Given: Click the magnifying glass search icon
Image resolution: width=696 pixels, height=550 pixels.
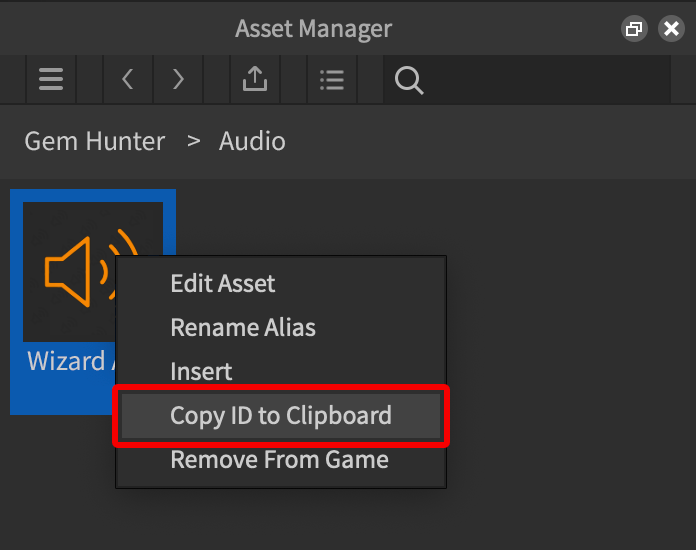Looking at the screenshot, I should 408,80.
